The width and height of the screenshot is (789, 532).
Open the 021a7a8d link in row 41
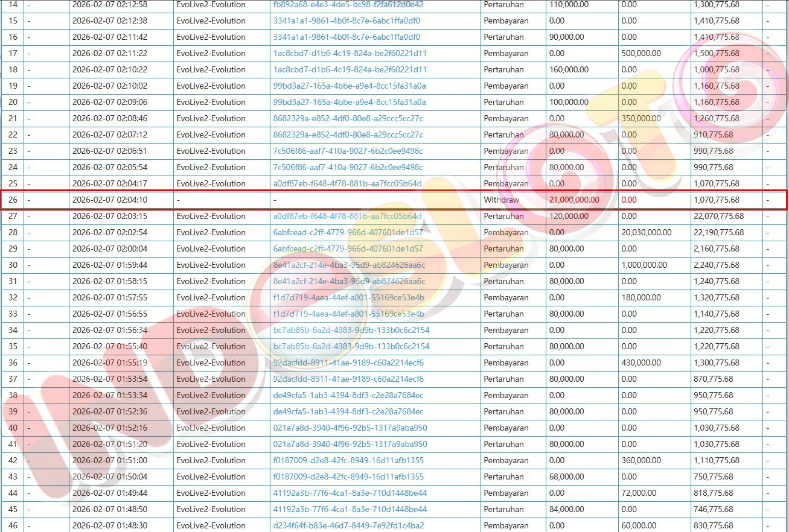point(350,444)
